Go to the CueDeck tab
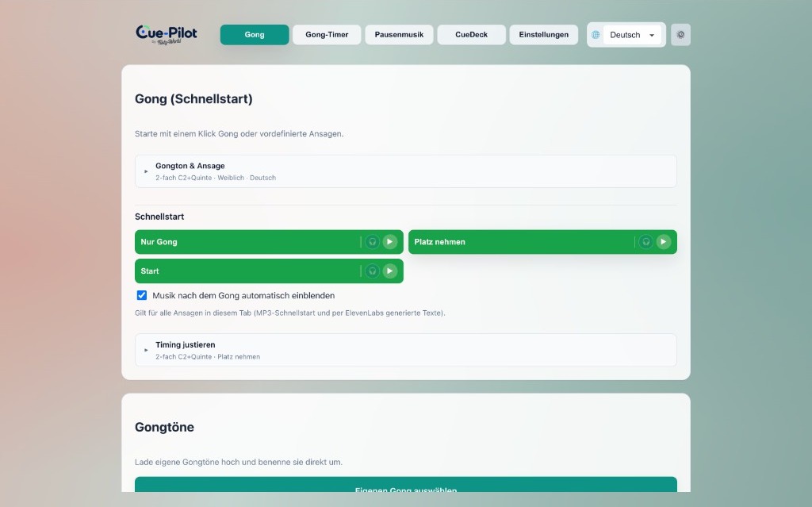812x507 pixels. pyautogui.click(x=471, y=35)
